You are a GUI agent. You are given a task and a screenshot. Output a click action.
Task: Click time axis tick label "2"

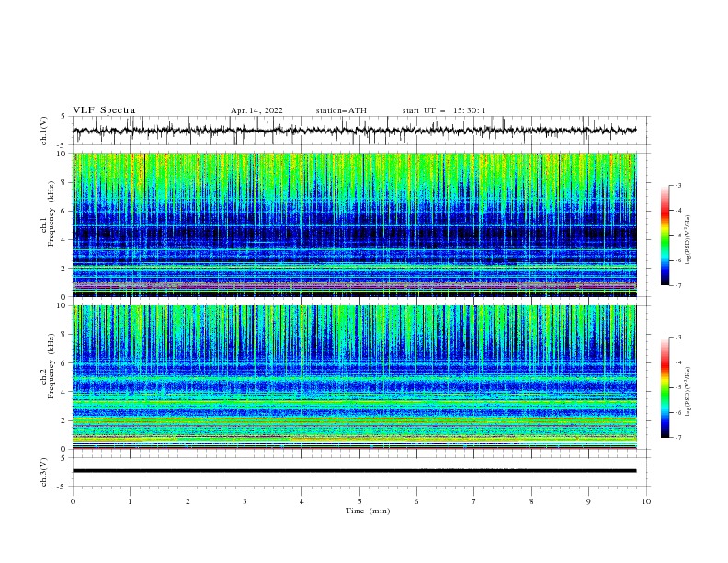tap(188, 501)
